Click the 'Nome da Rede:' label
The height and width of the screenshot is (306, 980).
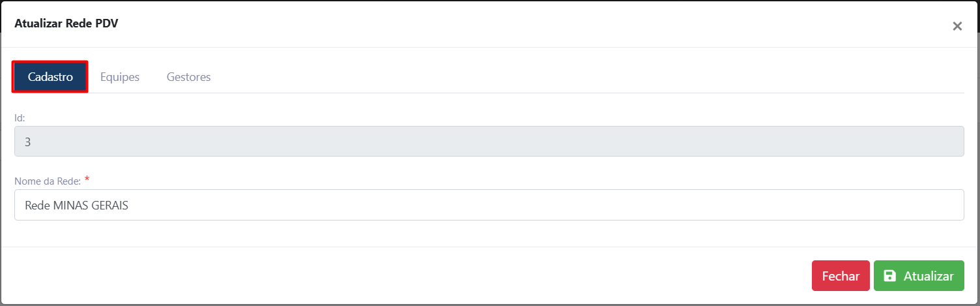click(x=48, y=181)
